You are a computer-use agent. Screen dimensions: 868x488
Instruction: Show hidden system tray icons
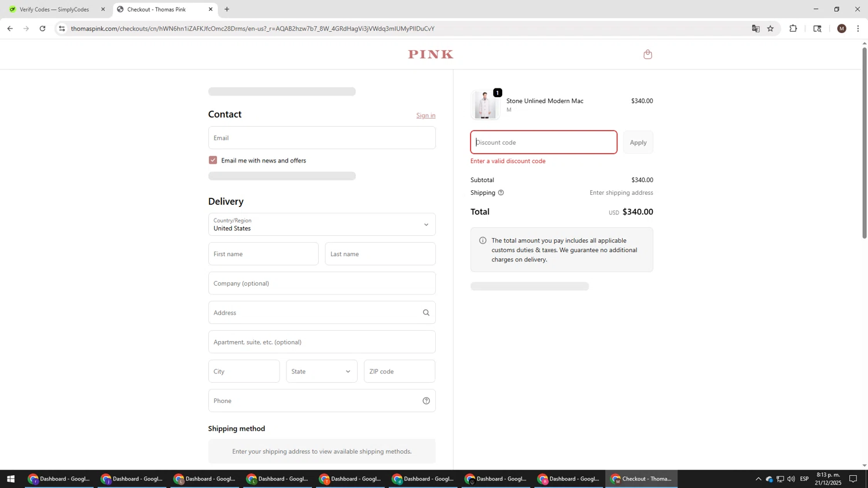(758, 479)
